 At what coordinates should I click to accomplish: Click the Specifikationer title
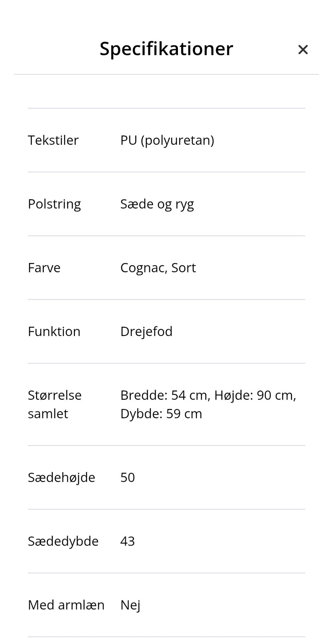click(x=166, y=48)
